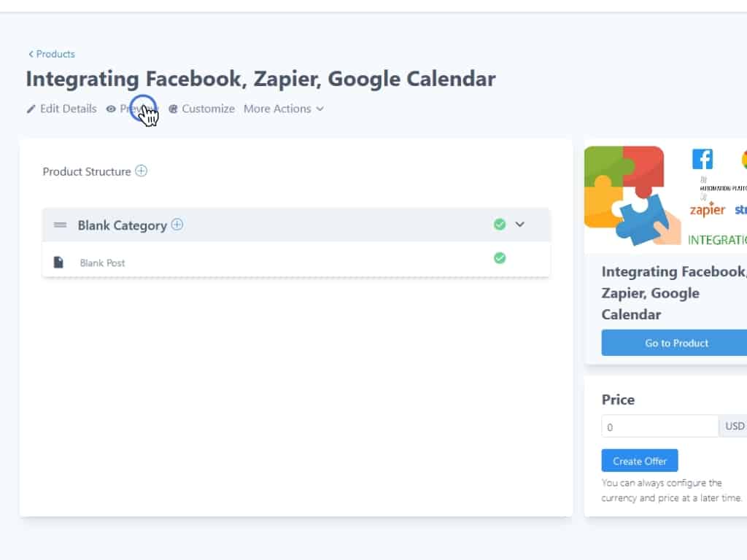This screenshot has height=560, width=747.
Task: Open the Blank Post item
Action: (x=102, y=262)
